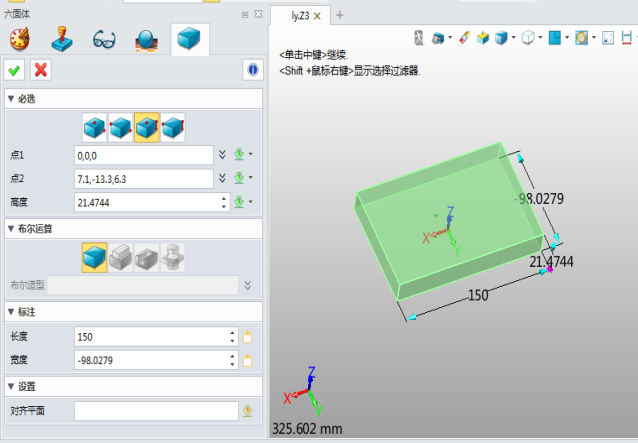Expand options chevron beside 点1 field

click(222, 155)
